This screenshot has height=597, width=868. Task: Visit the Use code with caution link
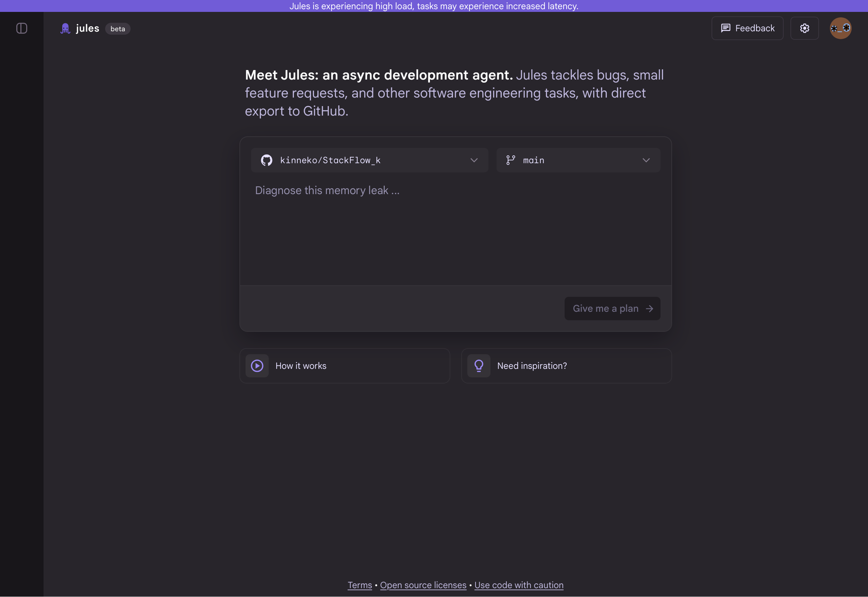pyautogui.click(x=519, y=585)
